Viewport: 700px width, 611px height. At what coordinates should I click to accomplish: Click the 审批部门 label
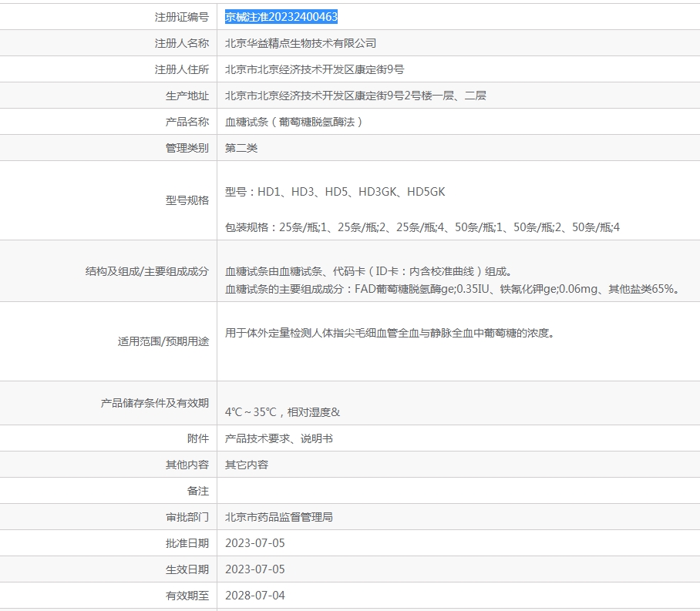187,517
